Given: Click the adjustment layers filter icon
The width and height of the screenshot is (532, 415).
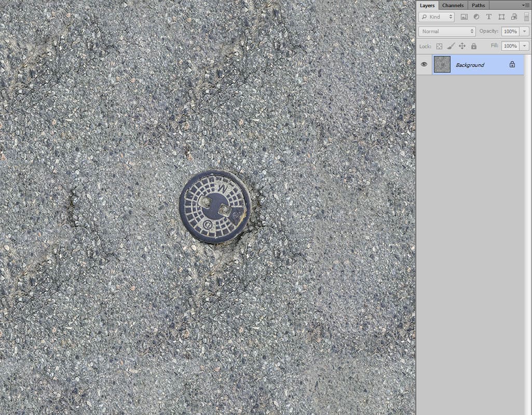Looking at the screenshot, I should tap(476, 17).
